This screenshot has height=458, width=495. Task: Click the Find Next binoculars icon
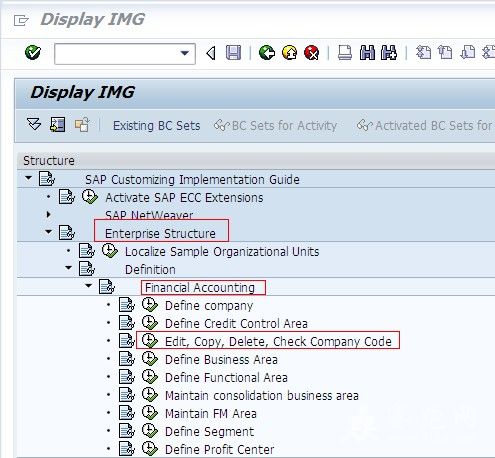(389, 53)
